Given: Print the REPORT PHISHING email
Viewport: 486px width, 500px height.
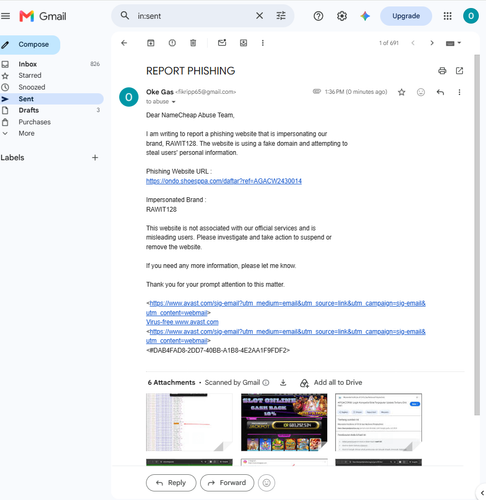Looking at the screenshot, I should [x=442, y=71].
